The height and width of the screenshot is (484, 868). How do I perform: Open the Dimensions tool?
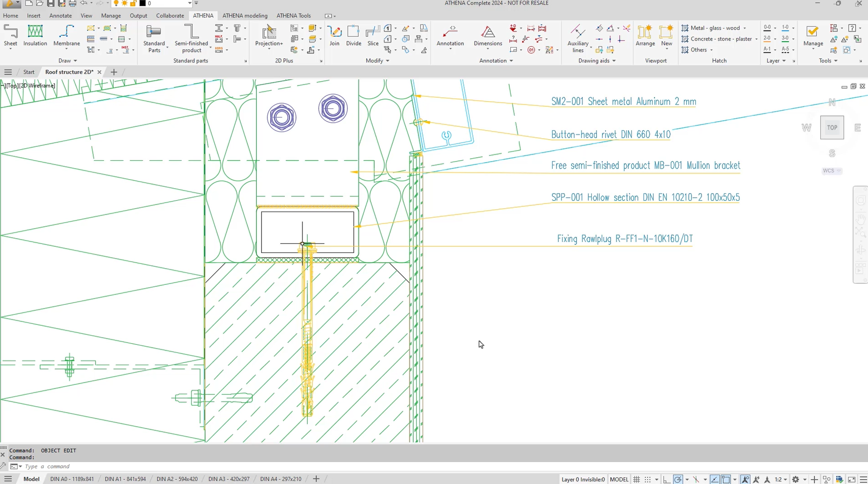coord(488,37)
